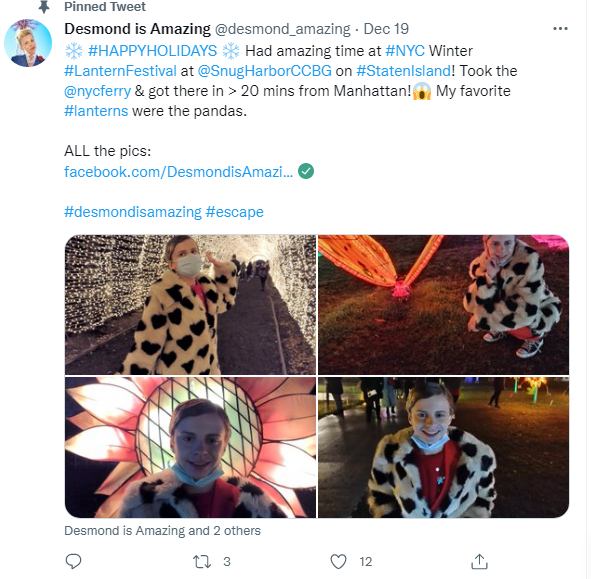Open the #desmondisamazing hashtag
591x579 pixels.
[133, 212]
